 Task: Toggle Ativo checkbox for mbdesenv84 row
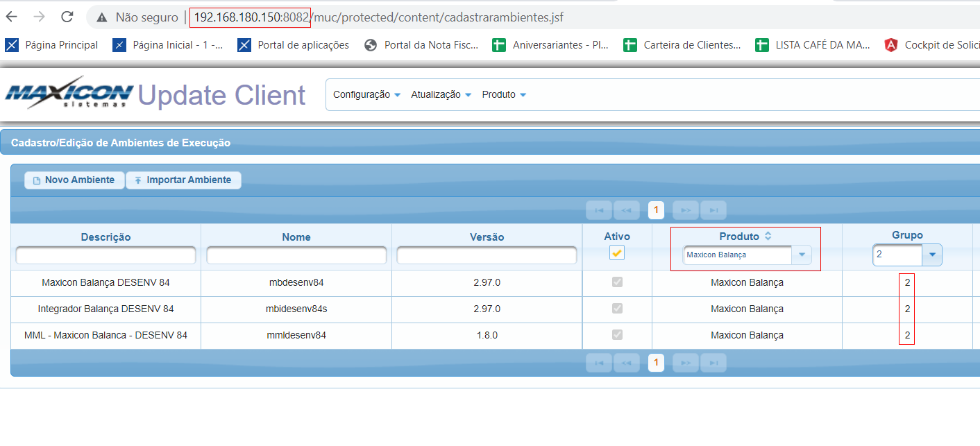pos(617,282)
